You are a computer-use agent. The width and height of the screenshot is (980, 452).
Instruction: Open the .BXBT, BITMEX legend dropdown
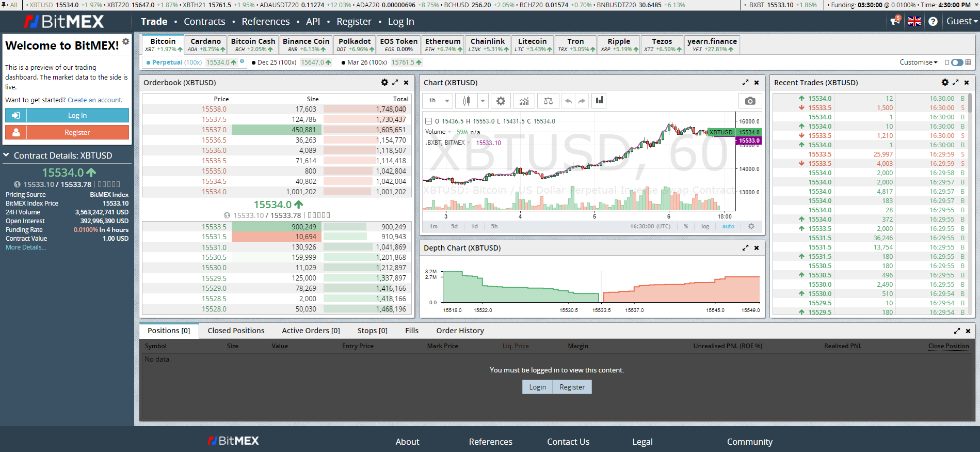pyautogui.click(x=469, y=143)
